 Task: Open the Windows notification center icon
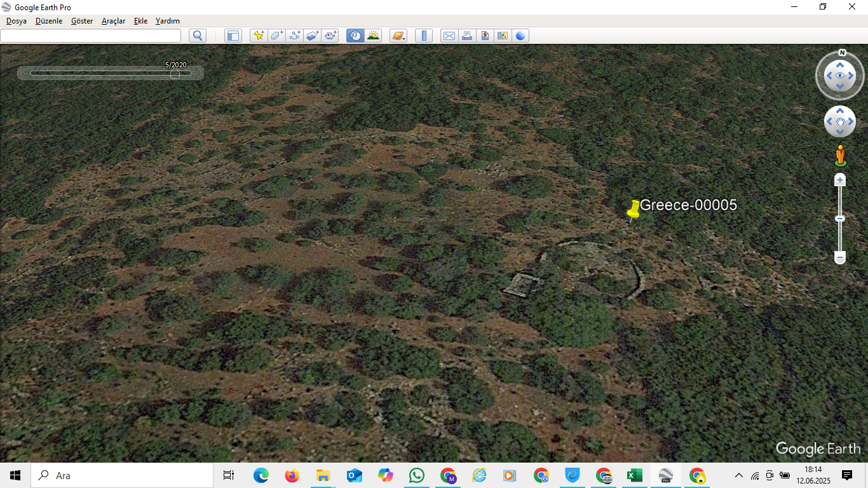(847, 475)
